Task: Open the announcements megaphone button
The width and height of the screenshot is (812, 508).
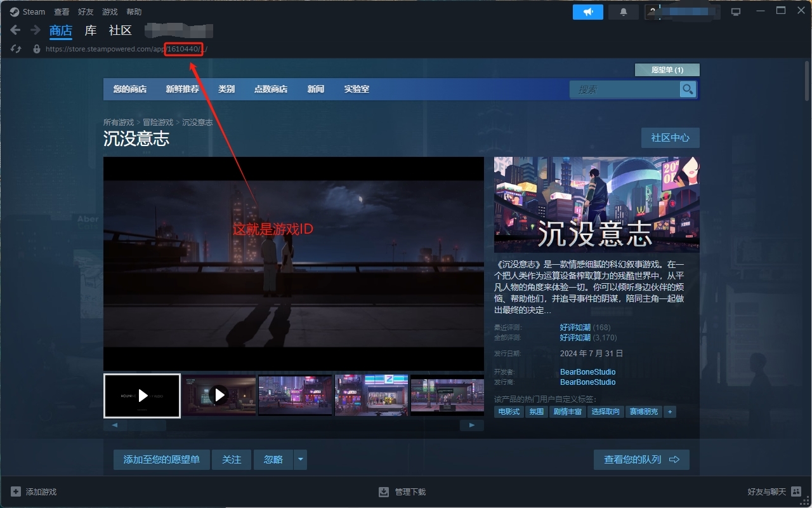Action: (587, 11)
